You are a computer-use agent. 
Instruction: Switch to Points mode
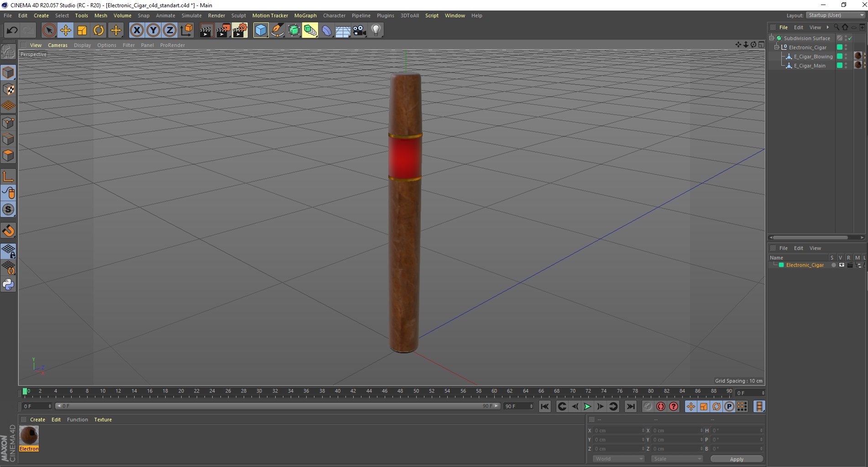[x=8, y=123]
